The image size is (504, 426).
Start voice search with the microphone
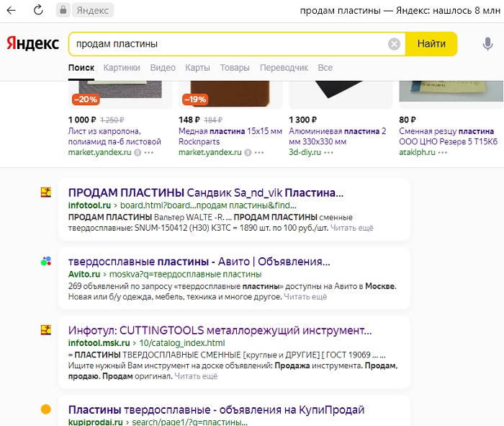click(487, 44)
